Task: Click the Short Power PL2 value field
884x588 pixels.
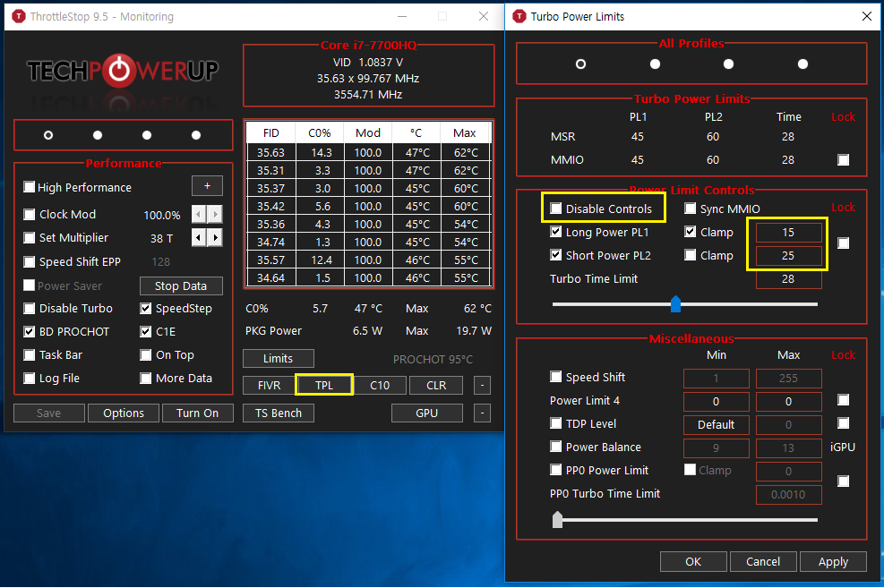Action: [x=788, y=256]
